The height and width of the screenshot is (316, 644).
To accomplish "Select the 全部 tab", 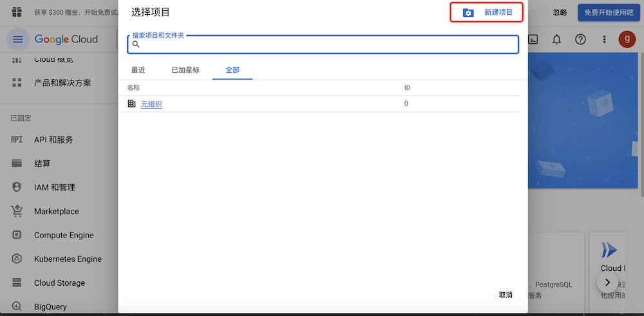I will pos(232,70).
